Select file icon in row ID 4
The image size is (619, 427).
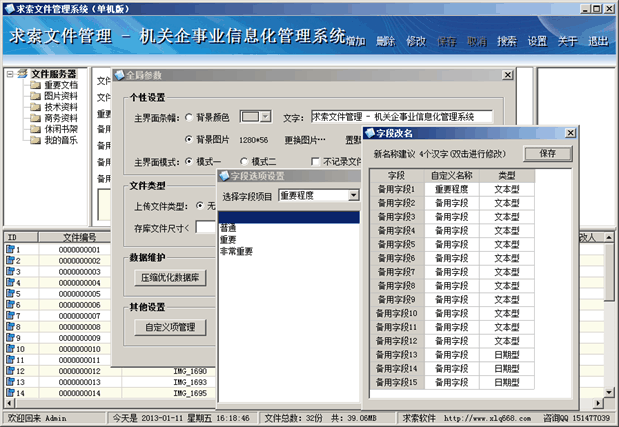pyautogui.click(x=10, y=283)
